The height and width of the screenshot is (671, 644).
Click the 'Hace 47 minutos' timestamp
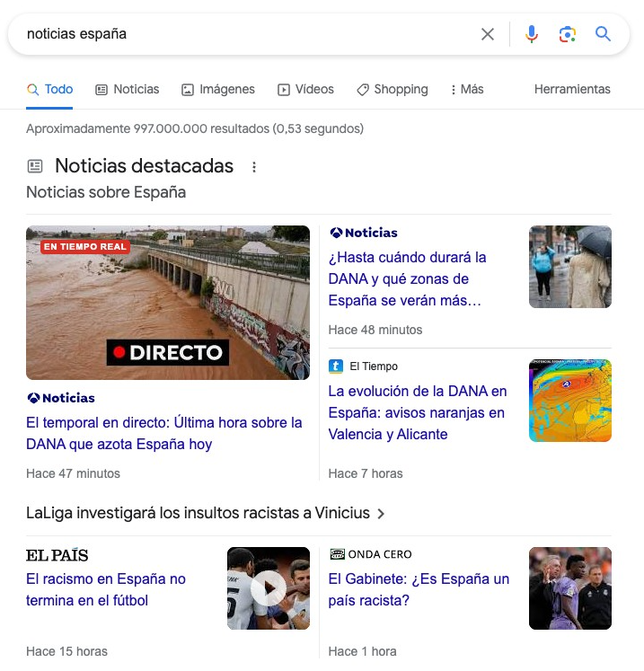tap(73, 473)
